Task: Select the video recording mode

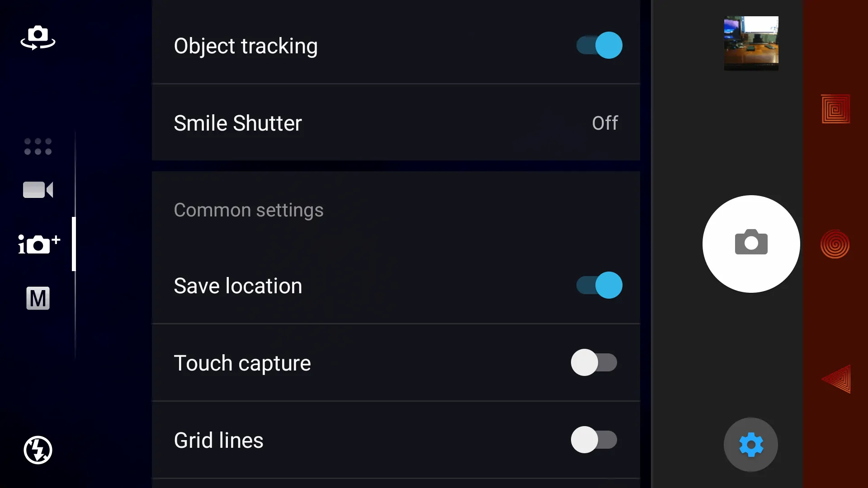Action: click(38, 189)
